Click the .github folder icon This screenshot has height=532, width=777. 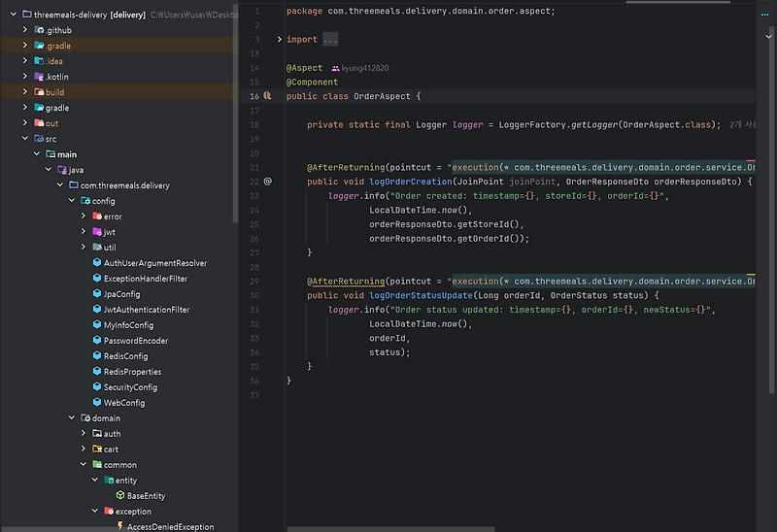[x=38, y=30]
